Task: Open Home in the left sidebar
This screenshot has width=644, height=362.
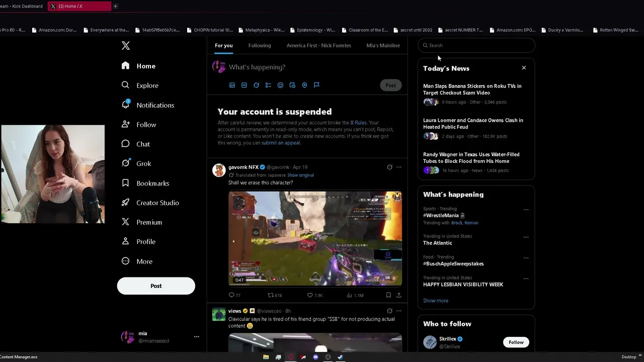Action: 139,66
